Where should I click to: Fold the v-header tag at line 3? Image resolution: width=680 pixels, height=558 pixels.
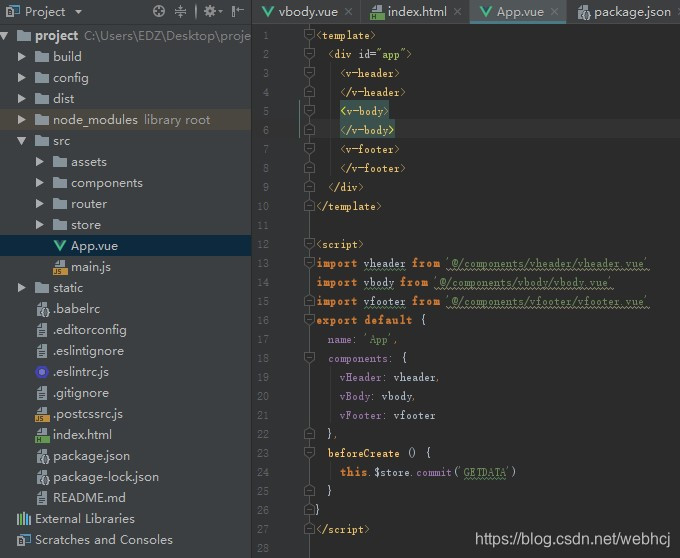(x=309, y=73)
